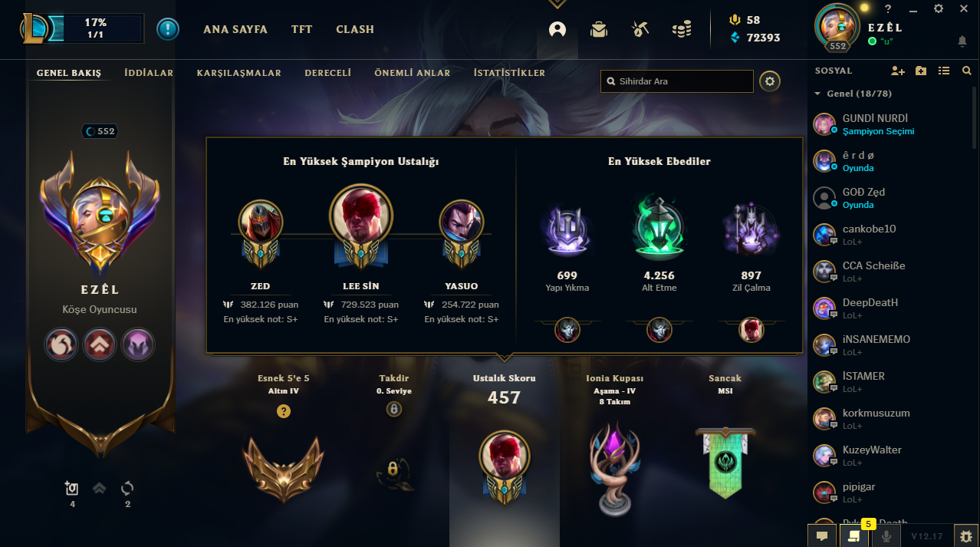Go to ANA SAYFA
The width and height of the screenshot is (980, 547).
pyautogui.click(x=235, y=29)
